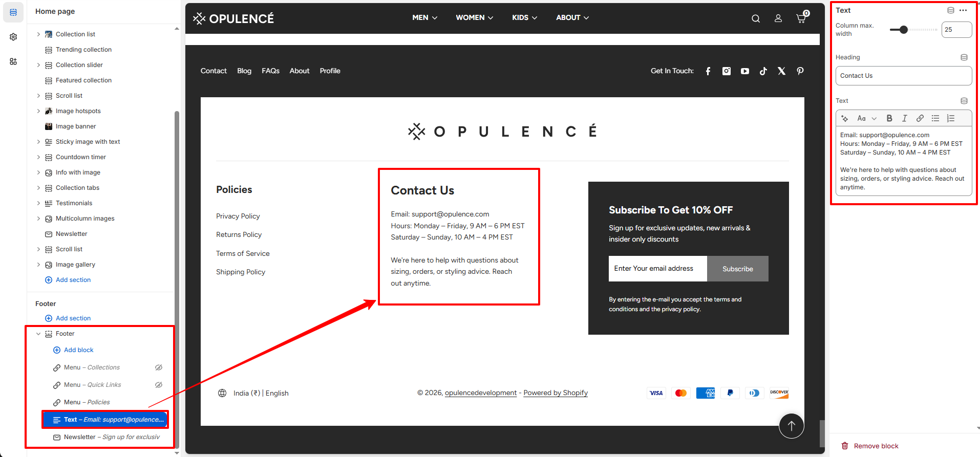This screenshot has width=980, height=457.
Task: Select the Text – Email block
Action: [105, 420]
